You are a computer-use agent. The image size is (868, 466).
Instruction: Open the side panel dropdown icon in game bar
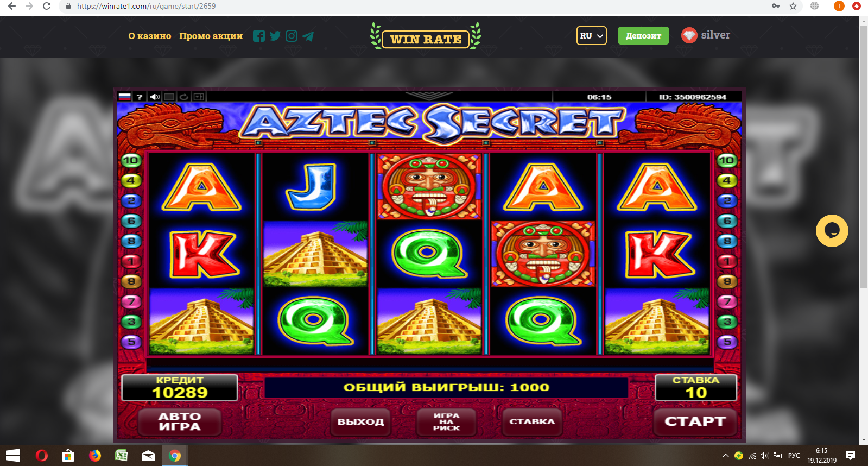pyautogui.click(x=199, y=97)
